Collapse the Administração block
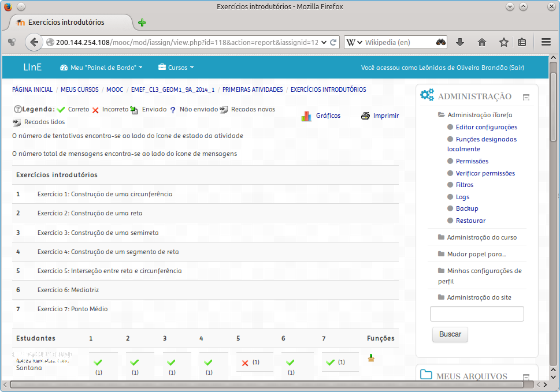Viewport: 560px width, 392px height. (526, 97)
